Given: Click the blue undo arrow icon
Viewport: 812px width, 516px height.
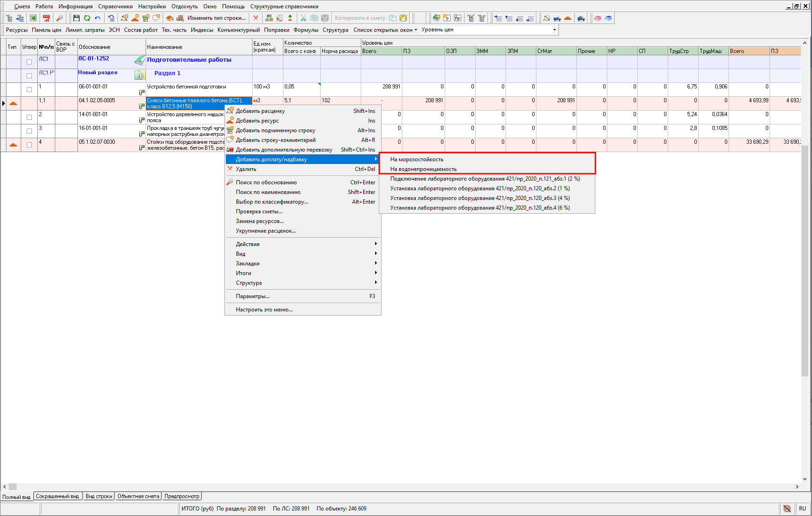Looking at the screenshot, I should click(98, 18).
